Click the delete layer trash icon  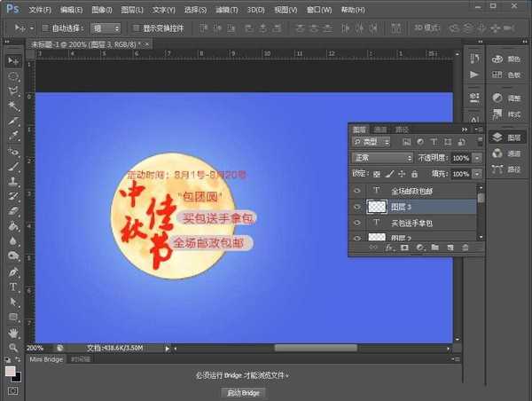click(465, 248)
